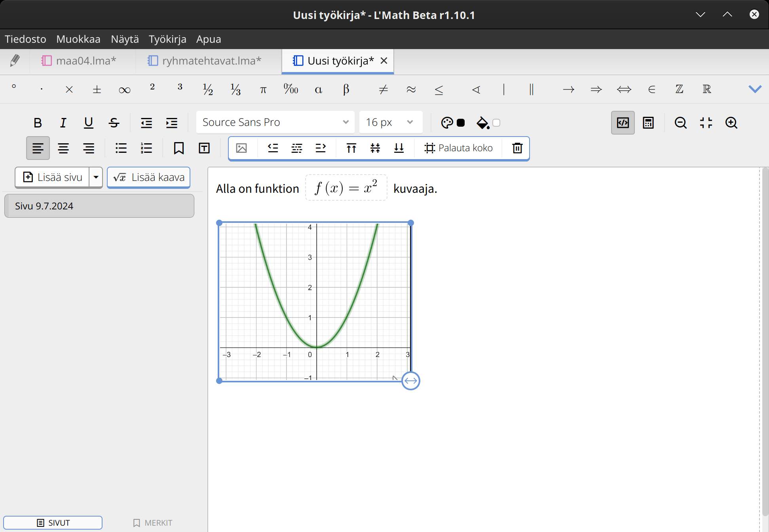Select the parabola graph image
The image size is (769, 532).
pyautogui.click(x=315, y=302)
